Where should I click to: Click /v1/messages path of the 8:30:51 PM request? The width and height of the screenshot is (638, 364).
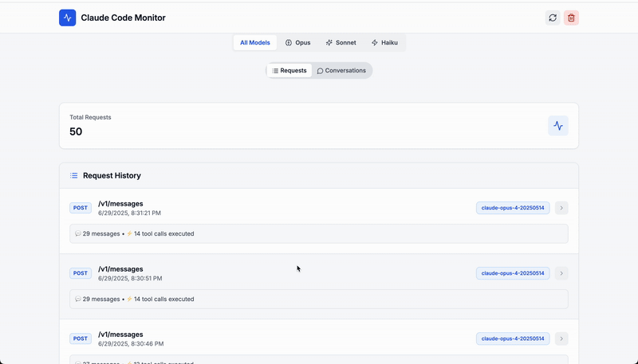[x=120, y=269]
